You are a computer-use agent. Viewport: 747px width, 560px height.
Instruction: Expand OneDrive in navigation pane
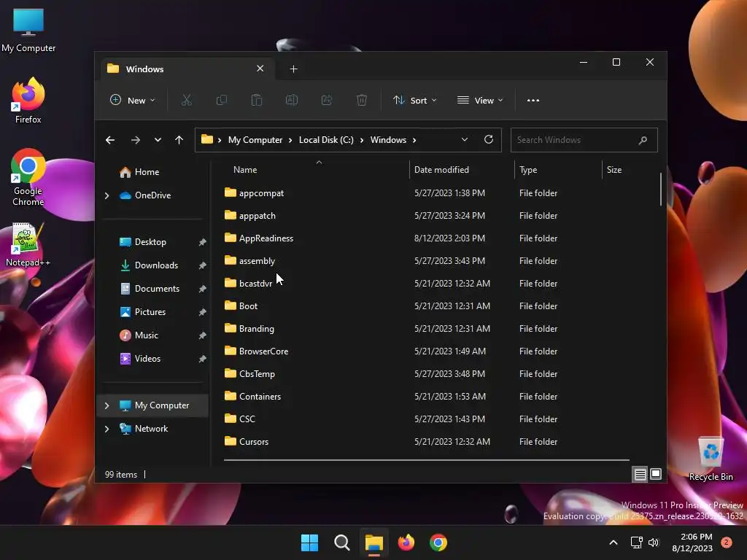point(107,195)
